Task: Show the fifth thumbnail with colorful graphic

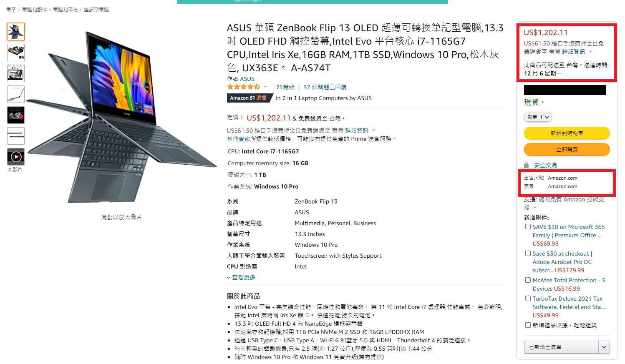Action: pos(16,115)
